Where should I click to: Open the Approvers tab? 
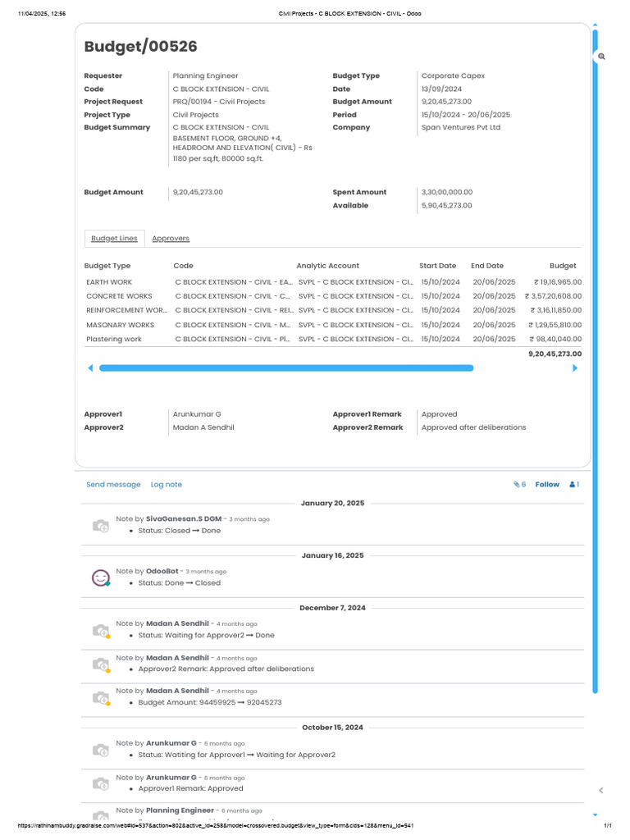(x=171, y=239)
